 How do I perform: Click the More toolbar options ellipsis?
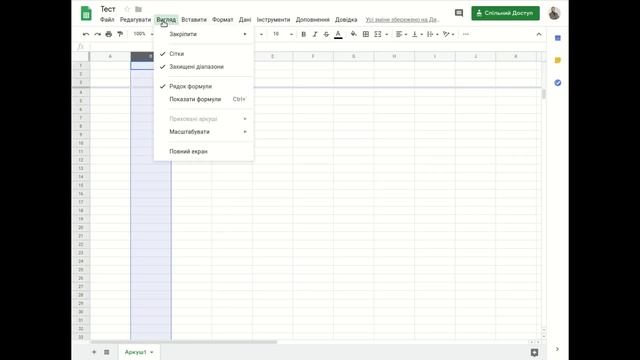(466, 34)
